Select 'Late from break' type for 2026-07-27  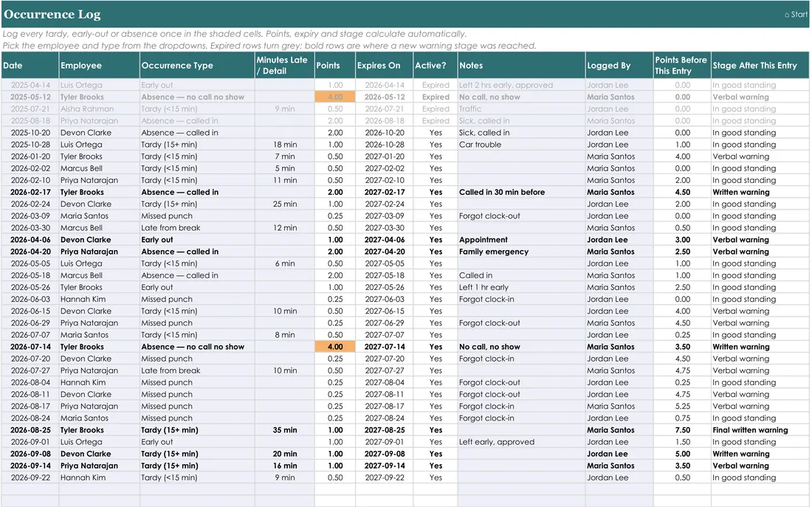pyautogui.click(x=197, y=370)
